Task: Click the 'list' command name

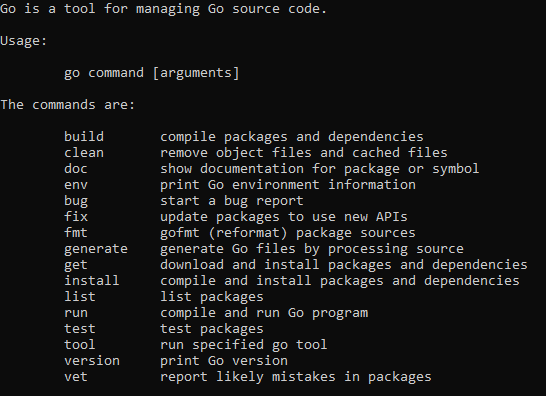Action: pyautogui.click(x=80, y=297)
